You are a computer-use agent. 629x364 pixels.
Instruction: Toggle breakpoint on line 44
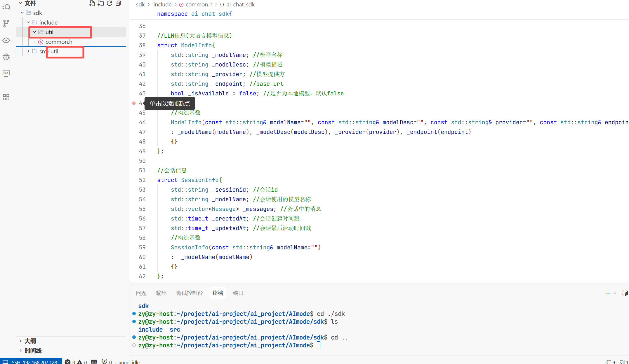(134, 103)
